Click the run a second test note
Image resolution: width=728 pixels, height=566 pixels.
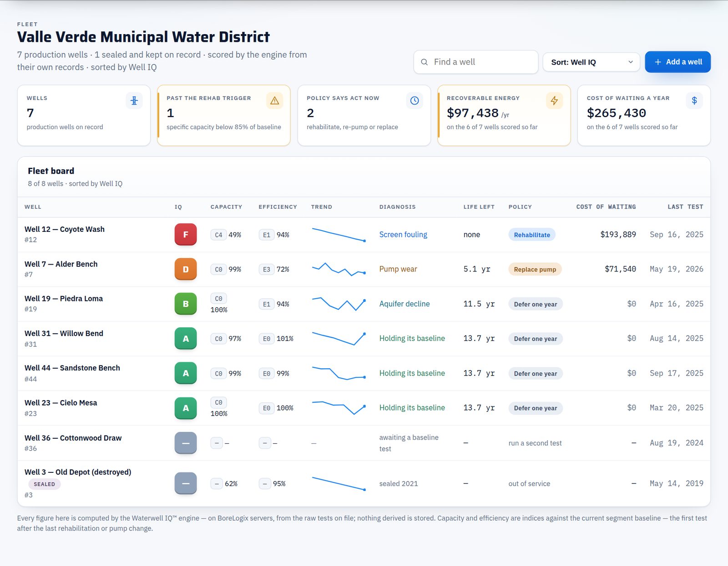pos(535,443)
